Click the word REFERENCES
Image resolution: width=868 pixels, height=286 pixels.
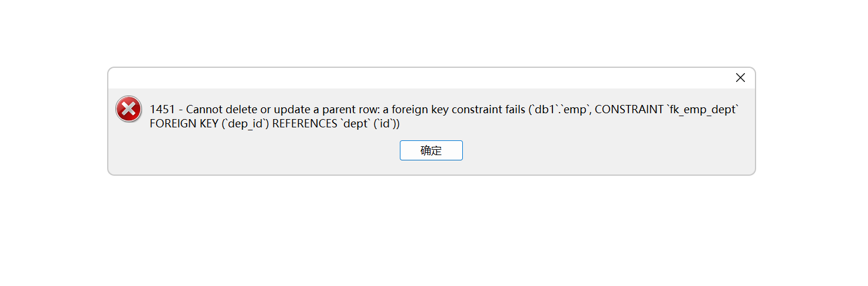[x=304, y=124]
